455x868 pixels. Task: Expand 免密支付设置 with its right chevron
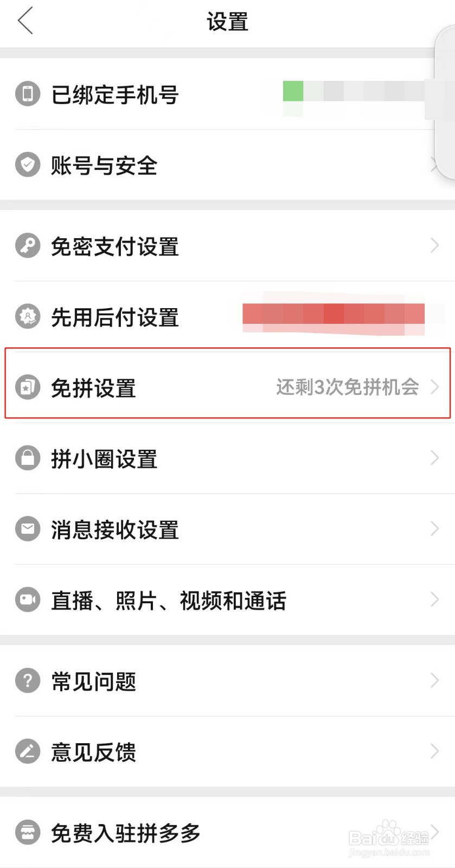tap(434, 246)
